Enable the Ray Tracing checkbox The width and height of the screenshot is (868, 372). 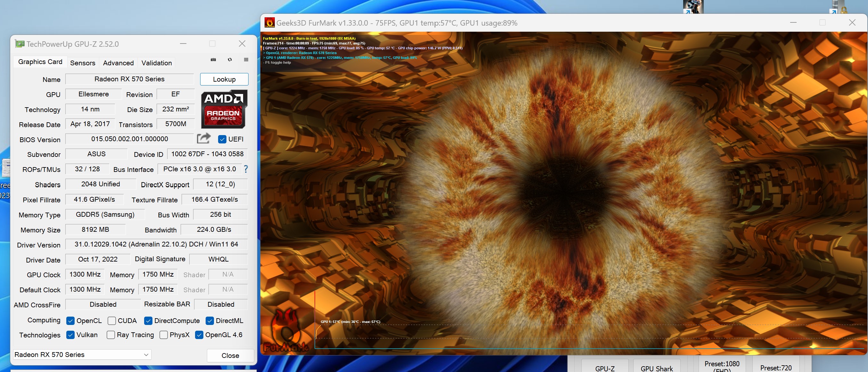point(111,335)
